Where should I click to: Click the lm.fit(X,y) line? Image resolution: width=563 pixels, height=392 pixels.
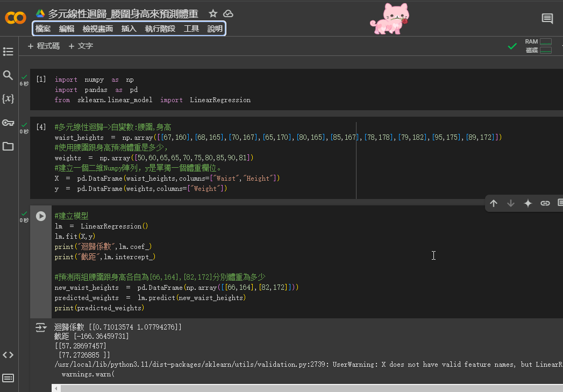(x=75, y=236)
